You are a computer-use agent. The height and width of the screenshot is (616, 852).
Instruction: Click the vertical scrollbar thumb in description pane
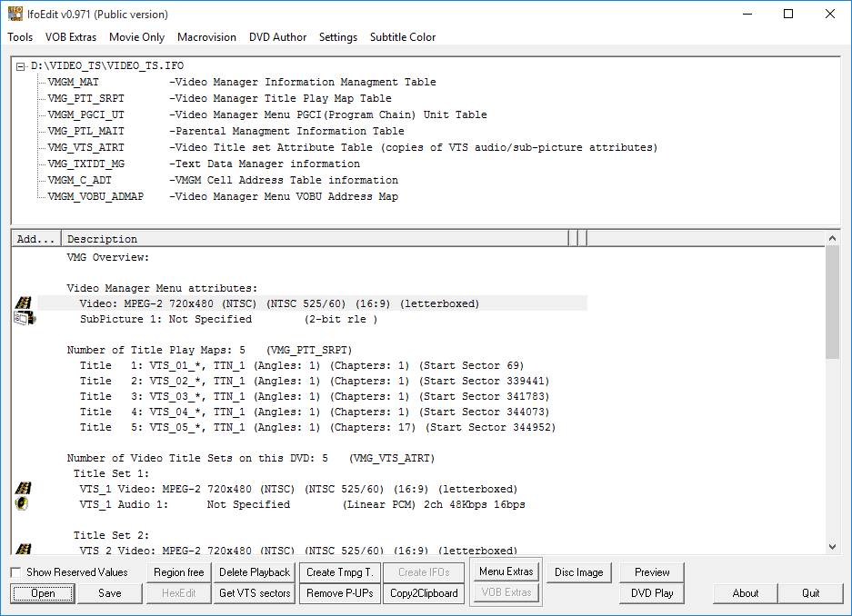[832, 302]
